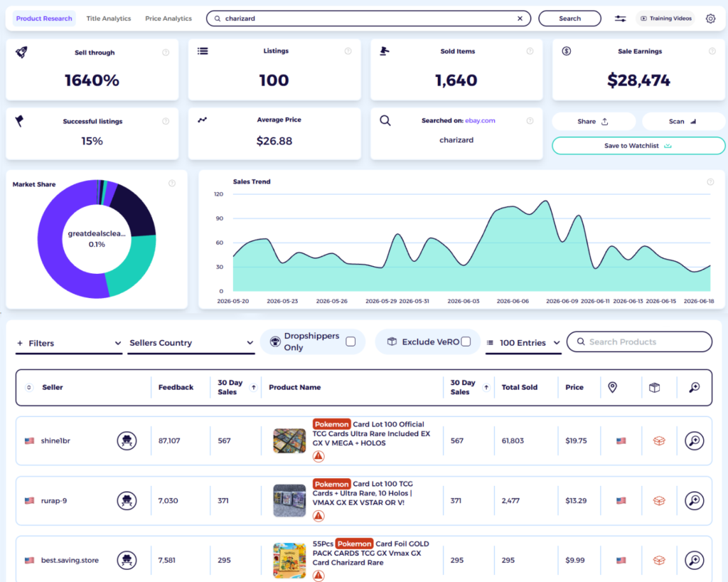Click the charizard search input field
This screenshot has width=728, height=582.
click(x=369, y=18)
